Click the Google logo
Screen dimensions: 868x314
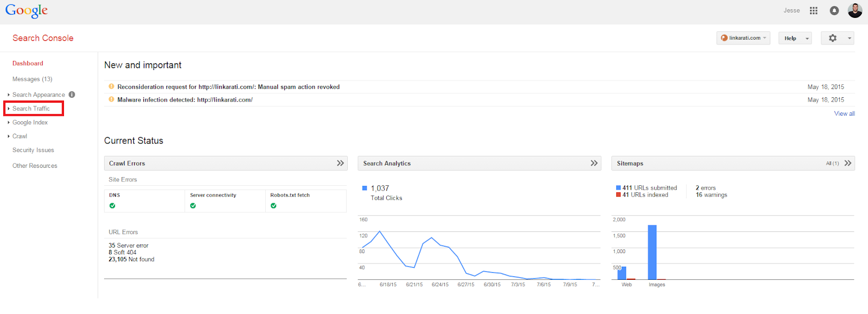(x=27, y=11)
